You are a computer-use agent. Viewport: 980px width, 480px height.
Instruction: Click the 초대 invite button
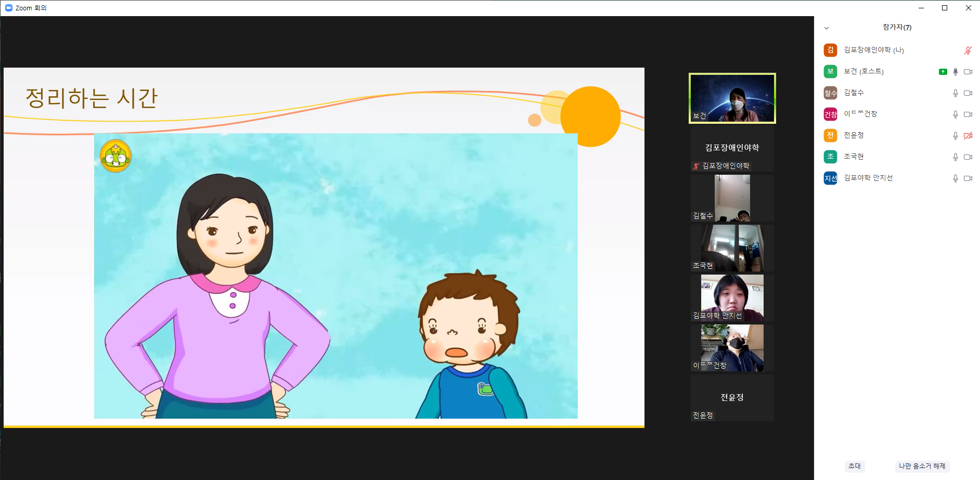(855, 466)
